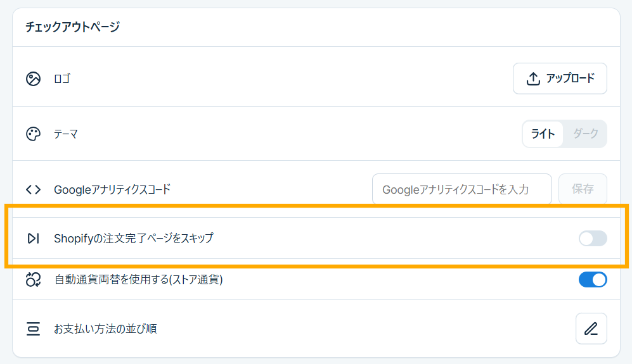Viewport: 632px width, 364px height.
Task: Click the Googleアナリティクスコード label
Action: (112, 190)
